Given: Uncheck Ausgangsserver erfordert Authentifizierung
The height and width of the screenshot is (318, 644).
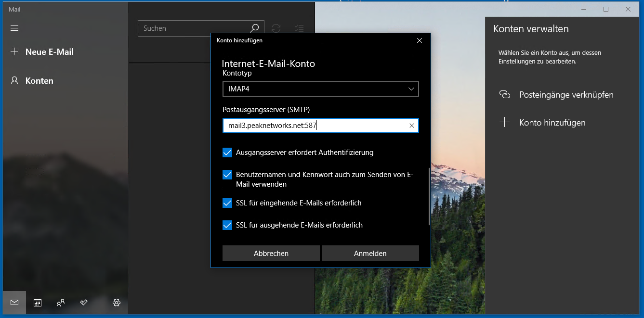Looking at the screenshot, I should coord(227,153).
